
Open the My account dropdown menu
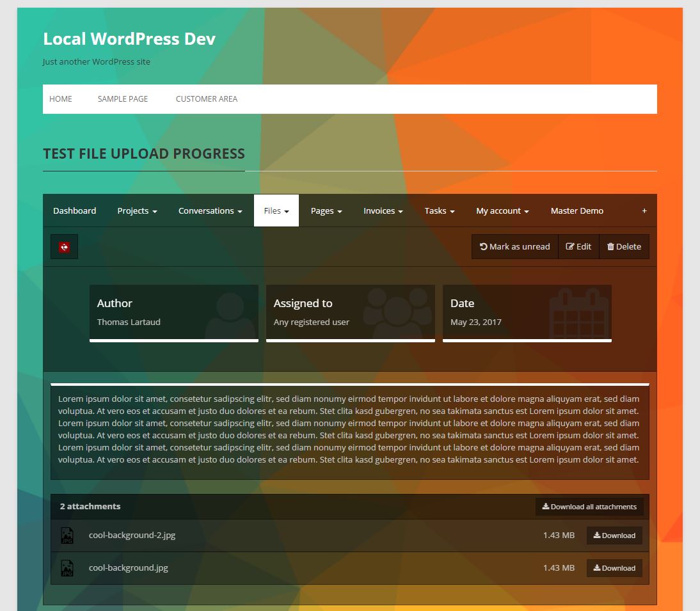pos(502,210)
